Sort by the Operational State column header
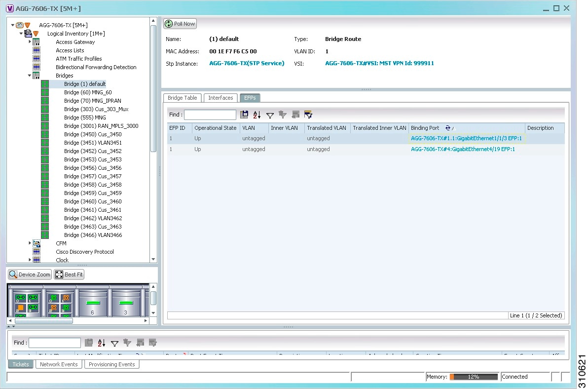The width and height of the screenshot is (588, 389). tap(216, 128)
